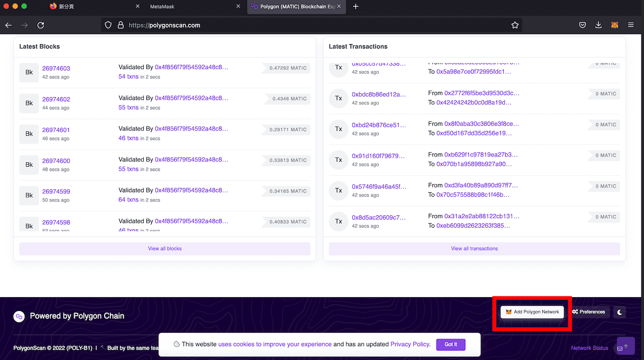Open transaction 0xbdc8b86ed12a…
The width and height of the screenshot is (644, 360).
pos(379,95)
